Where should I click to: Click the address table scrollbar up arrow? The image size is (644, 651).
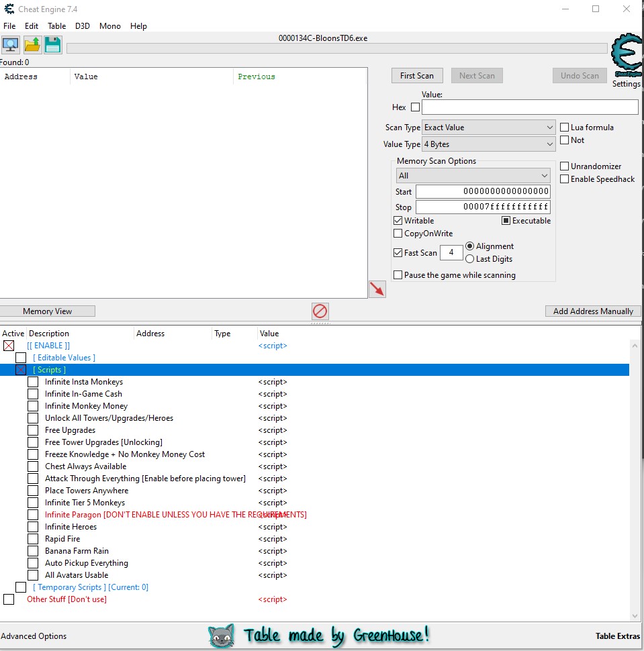(635, 346)
